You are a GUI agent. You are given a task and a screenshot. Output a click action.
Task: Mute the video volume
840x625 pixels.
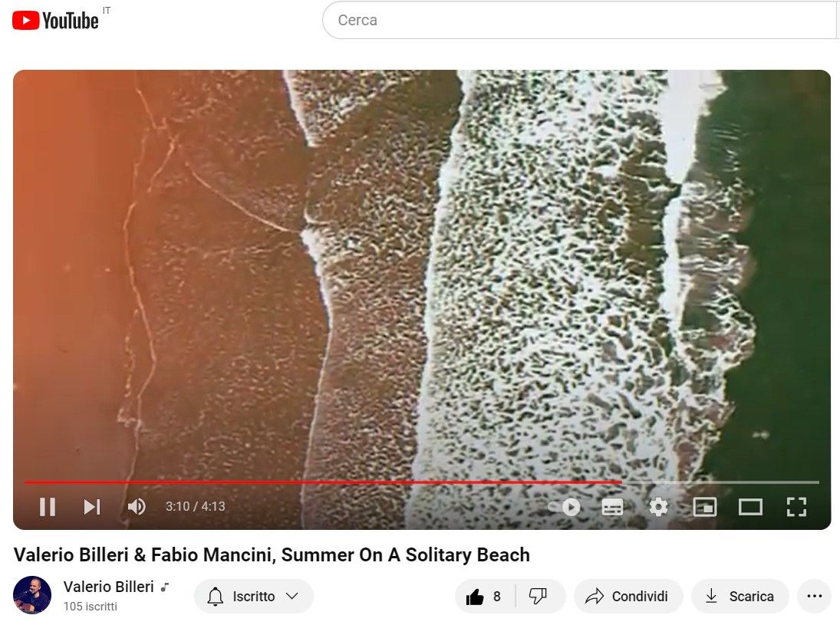[x=137, y=506]
